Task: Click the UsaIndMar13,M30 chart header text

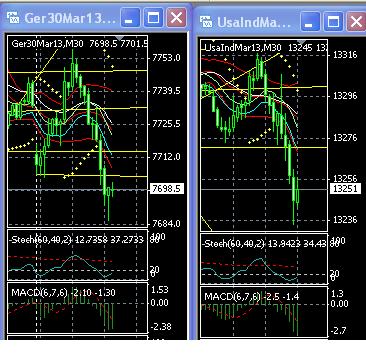Action: point(243,48)
